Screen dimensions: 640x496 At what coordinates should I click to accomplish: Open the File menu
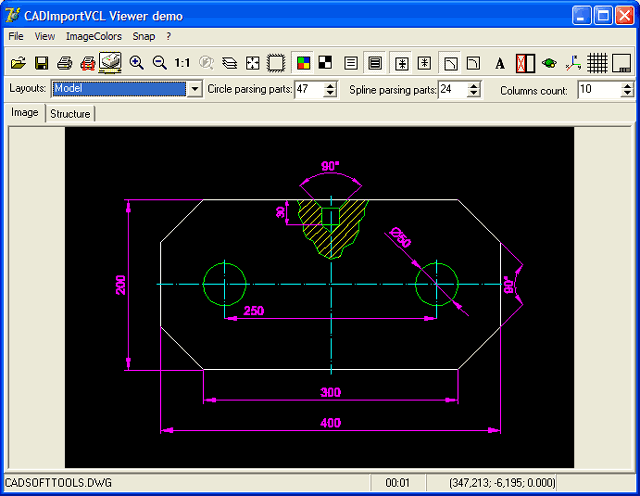pyautogui.click(x=16, y=36)
